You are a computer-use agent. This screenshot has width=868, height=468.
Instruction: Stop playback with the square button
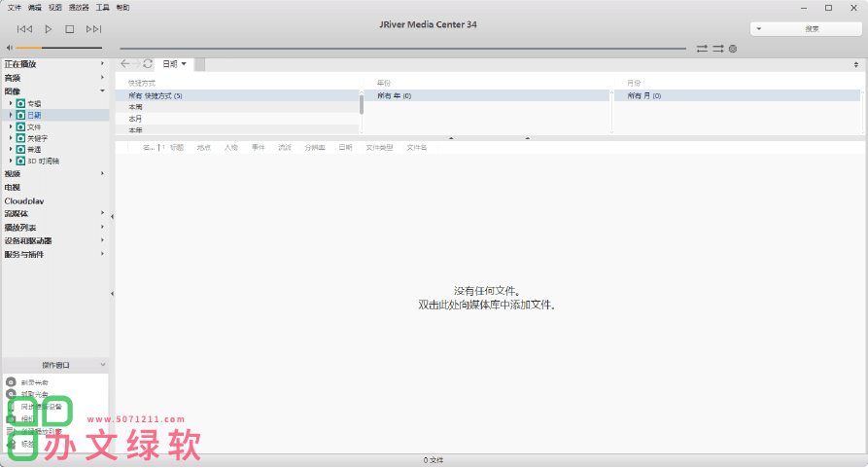pos(69,29)
